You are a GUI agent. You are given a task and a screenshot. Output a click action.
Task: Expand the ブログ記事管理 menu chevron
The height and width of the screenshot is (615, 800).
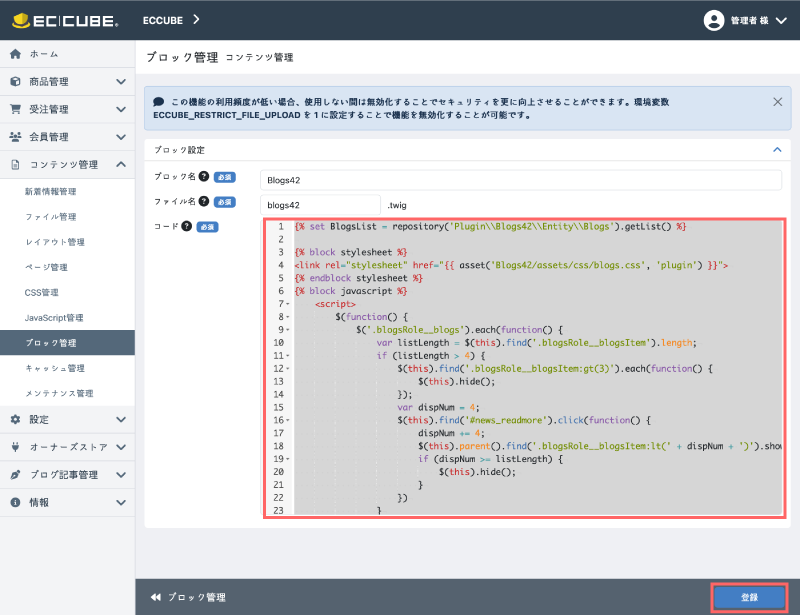[x=121, y=475]
